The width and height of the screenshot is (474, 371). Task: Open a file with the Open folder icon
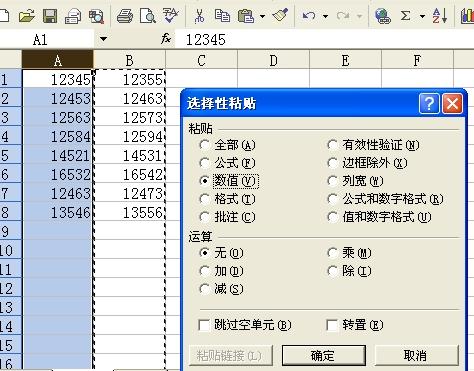point(27,16)
